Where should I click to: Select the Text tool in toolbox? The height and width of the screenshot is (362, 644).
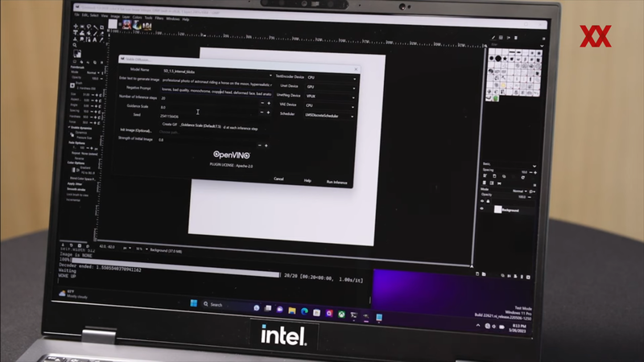pos(95,39)
